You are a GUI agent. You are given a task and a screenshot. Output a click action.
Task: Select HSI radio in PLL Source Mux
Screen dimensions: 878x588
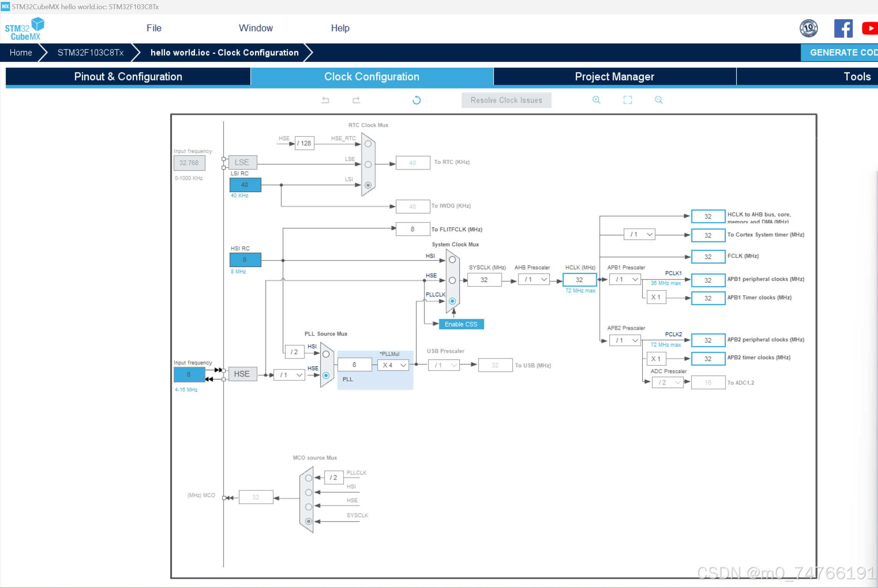[326, 354]
